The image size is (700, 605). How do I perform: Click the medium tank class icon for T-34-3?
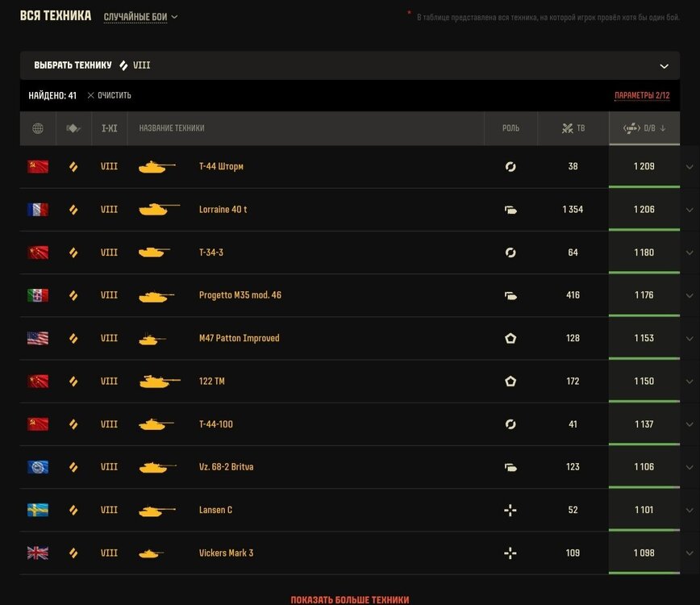click(73, 252)
